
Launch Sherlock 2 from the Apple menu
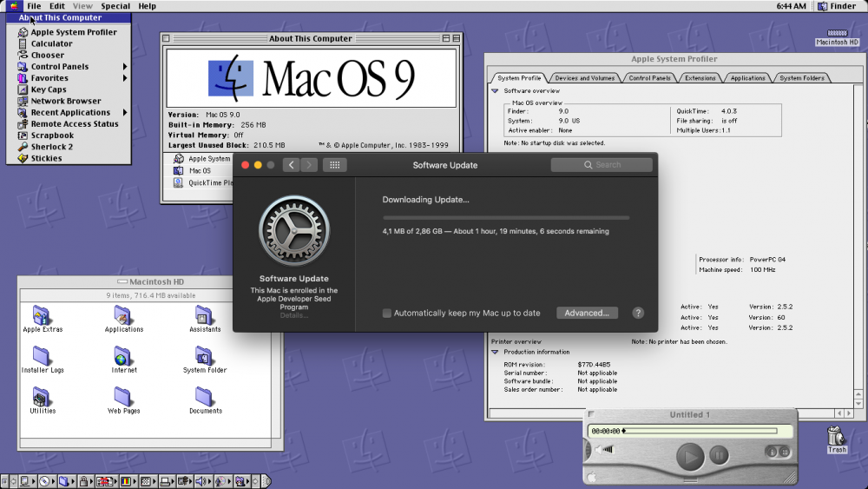click(69, 147)
